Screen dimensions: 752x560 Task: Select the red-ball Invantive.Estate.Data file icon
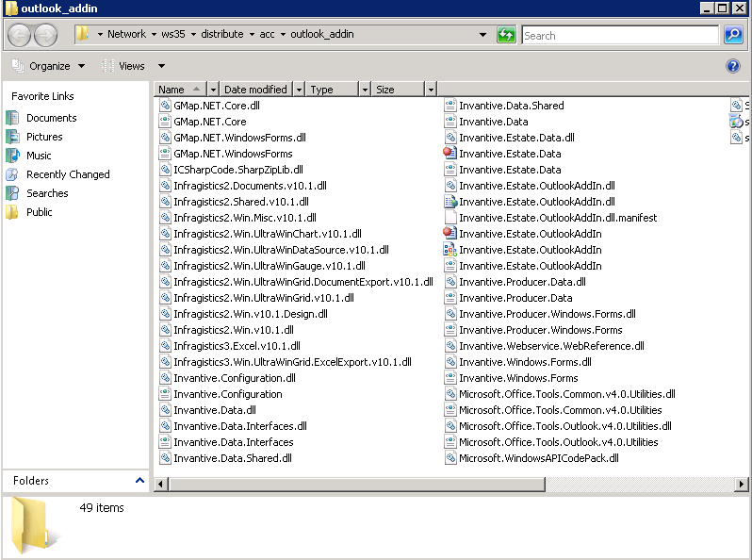click(x=450, y=154)
